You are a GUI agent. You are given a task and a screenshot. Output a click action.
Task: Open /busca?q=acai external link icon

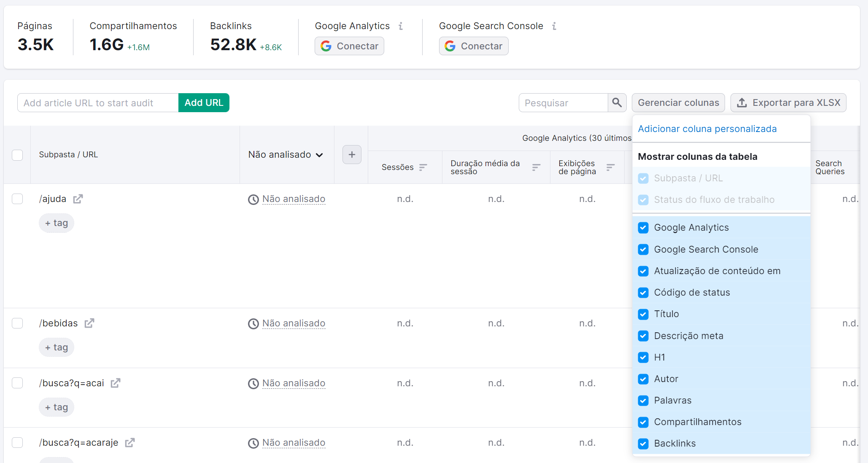(x=116, y=383)
